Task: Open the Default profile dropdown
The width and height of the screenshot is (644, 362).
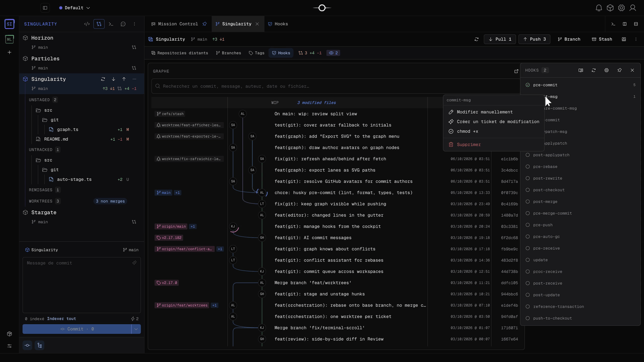Action: coord(74,8)
